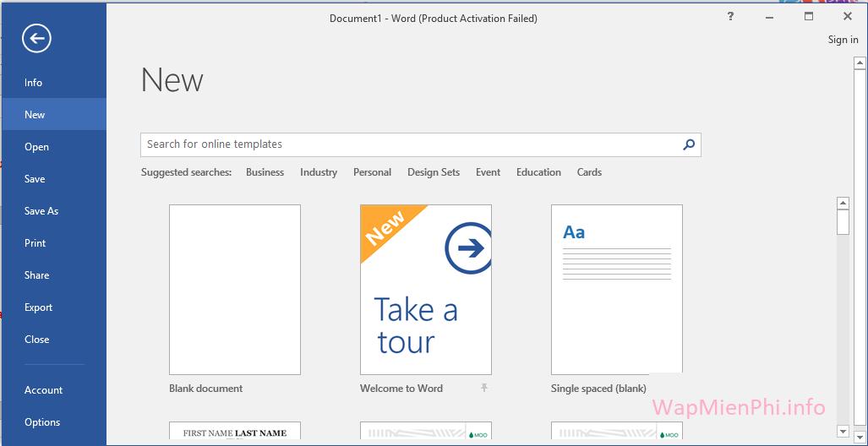Select New in the sidebar
This screenshot has width=868, height=446.
click(53, 115)
